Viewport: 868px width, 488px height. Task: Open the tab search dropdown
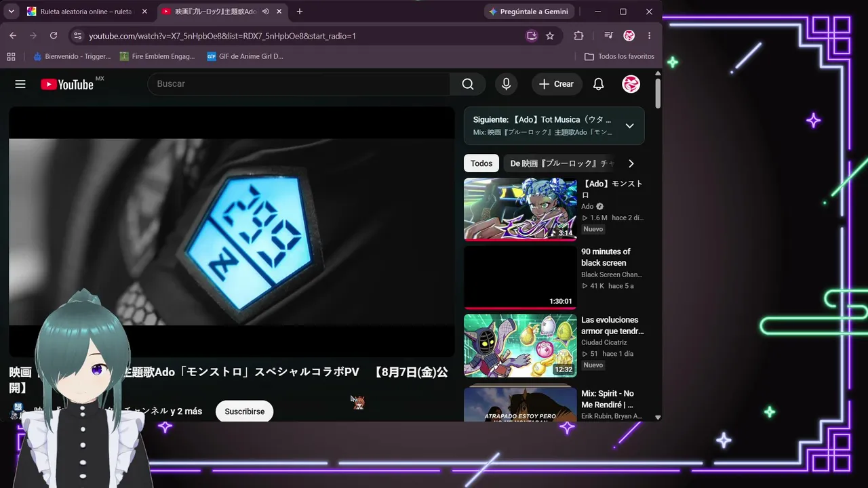click(x=12, y=12)
